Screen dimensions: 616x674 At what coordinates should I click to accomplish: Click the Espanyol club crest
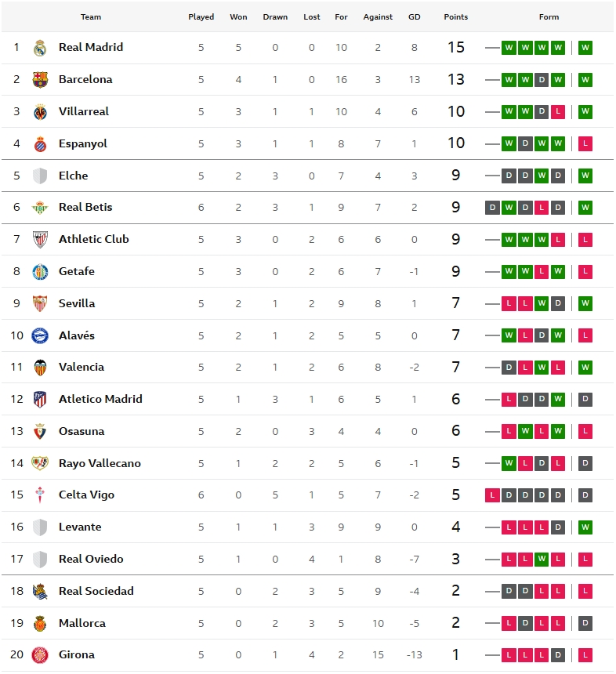click(40, 144)
